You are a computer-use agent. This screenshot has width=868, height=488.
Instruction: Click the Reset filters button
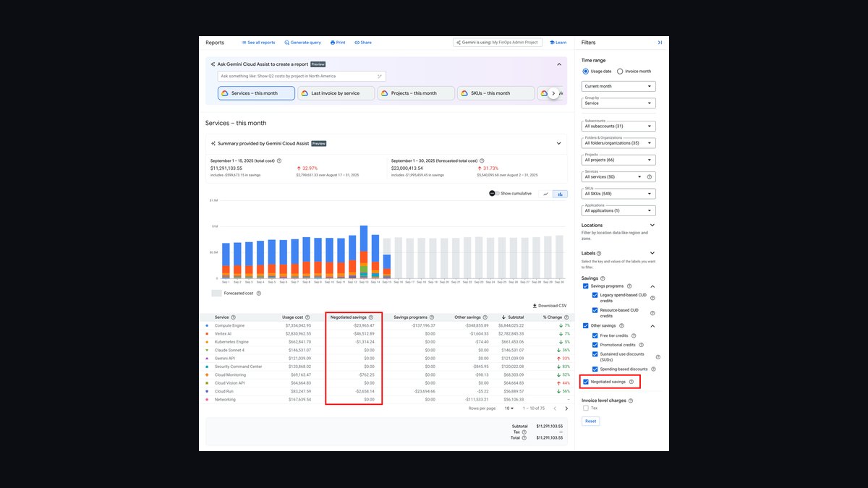591,421
